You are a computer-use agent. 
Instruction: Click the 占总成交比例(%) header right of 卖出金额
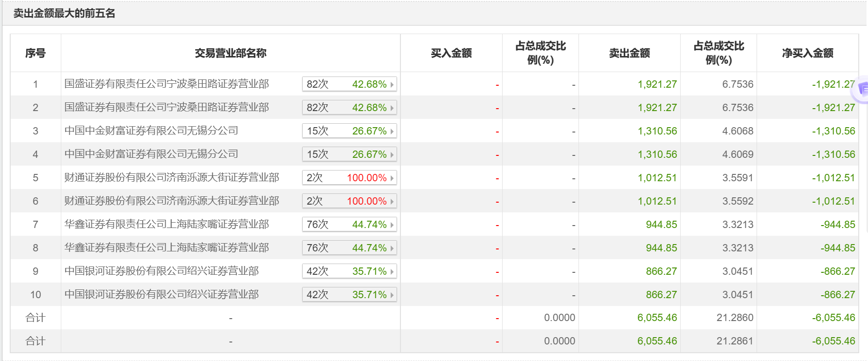pyautogui.click(x=719, y=53)
